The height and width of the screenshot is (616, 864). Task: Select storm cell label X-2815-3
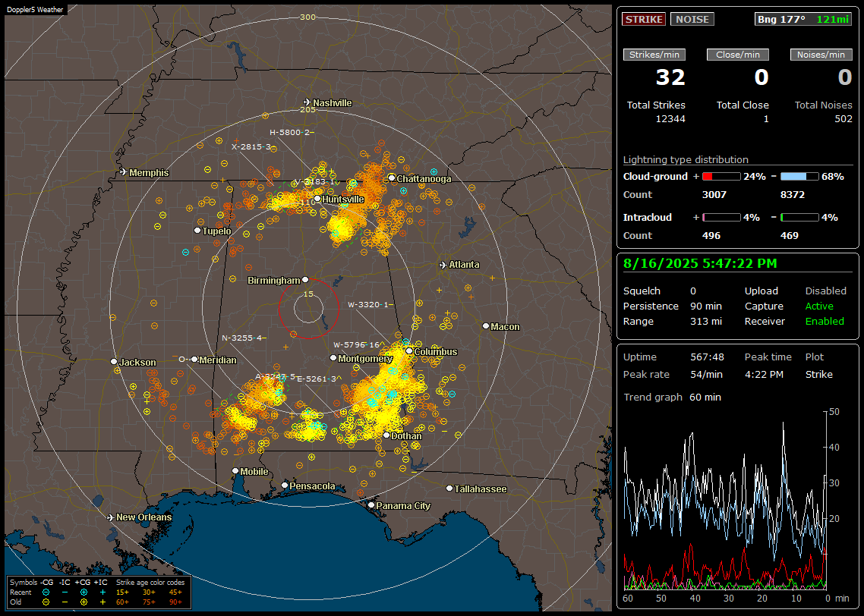coord(251,147)
